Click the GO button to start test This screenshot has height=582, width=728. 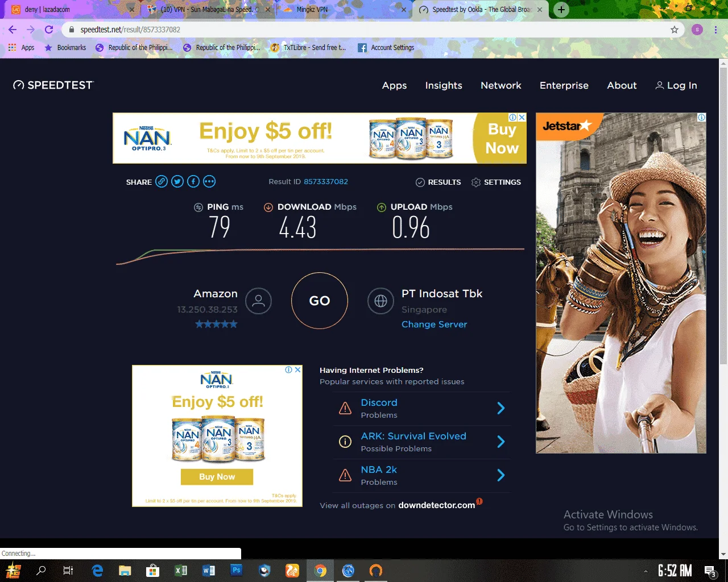pyautogui.click(x=320, y=301)
